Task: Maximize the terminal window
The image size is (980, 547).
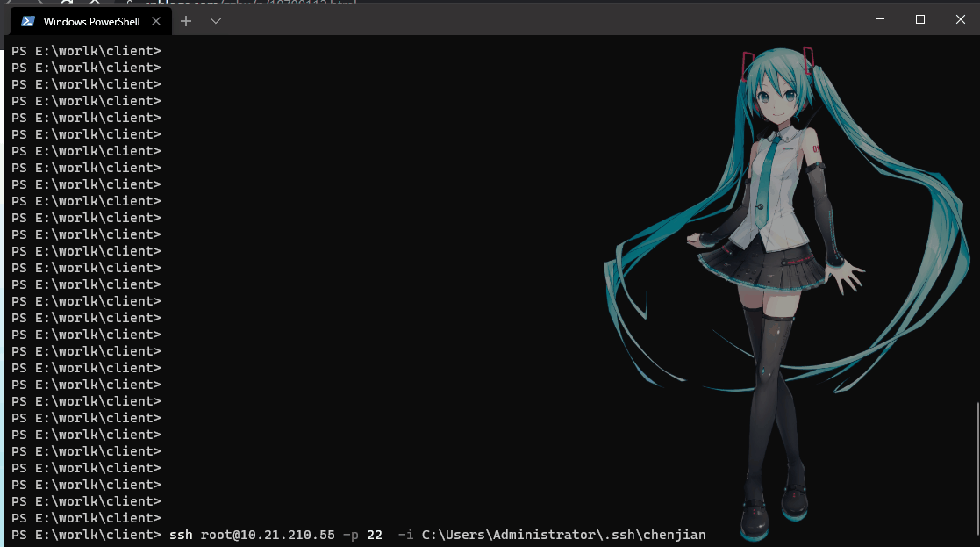Action: pyautogui.click(x=920, y=19)
